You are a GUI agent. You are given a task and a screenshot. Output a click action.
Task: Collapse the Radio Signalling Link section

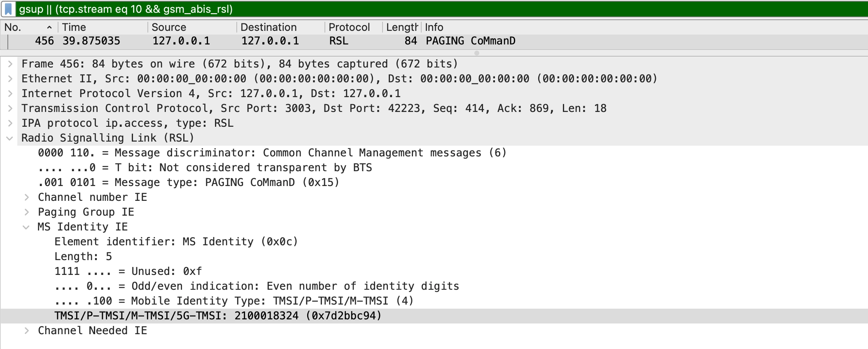[x=10, y=138]
